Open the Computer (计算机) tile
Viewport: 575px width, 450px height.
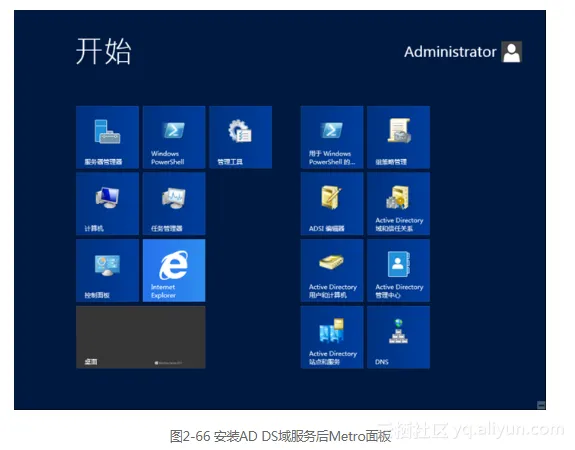[x=107, y=204]
